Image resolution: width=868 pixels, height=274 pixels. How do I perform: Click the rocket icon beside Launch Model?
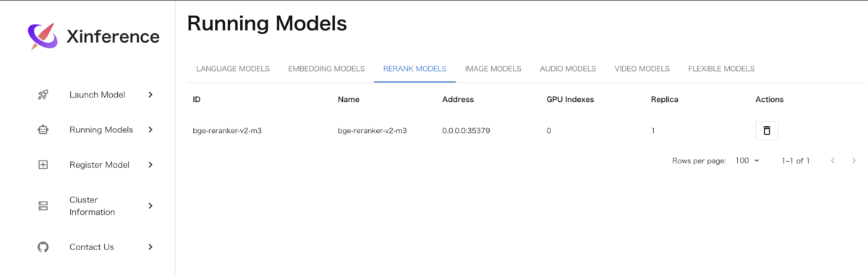coord(43,95)
